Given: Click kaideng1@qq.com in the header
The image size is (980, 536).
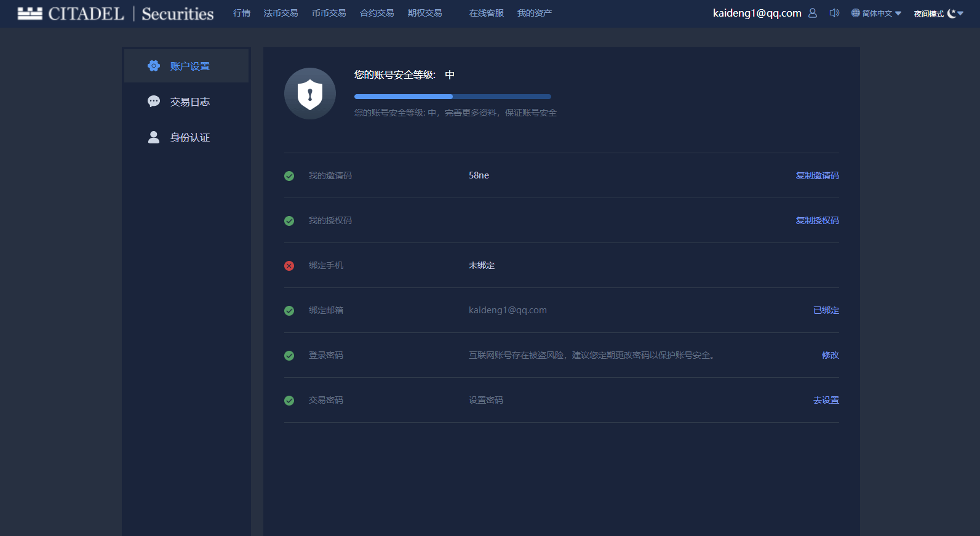Looking at the screenshot, I should click(x=757, y=13).
